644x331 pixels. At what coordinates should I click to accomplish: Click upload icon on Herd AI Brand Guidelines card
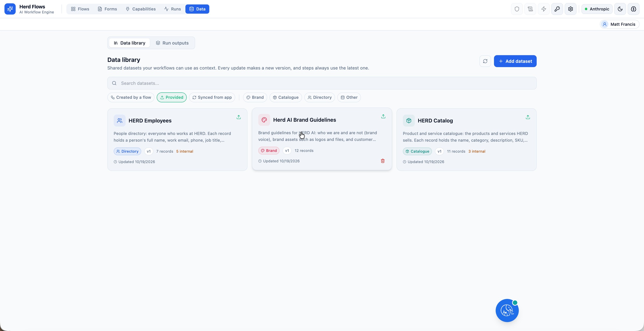pyautogui.click(x=383, y=116)
